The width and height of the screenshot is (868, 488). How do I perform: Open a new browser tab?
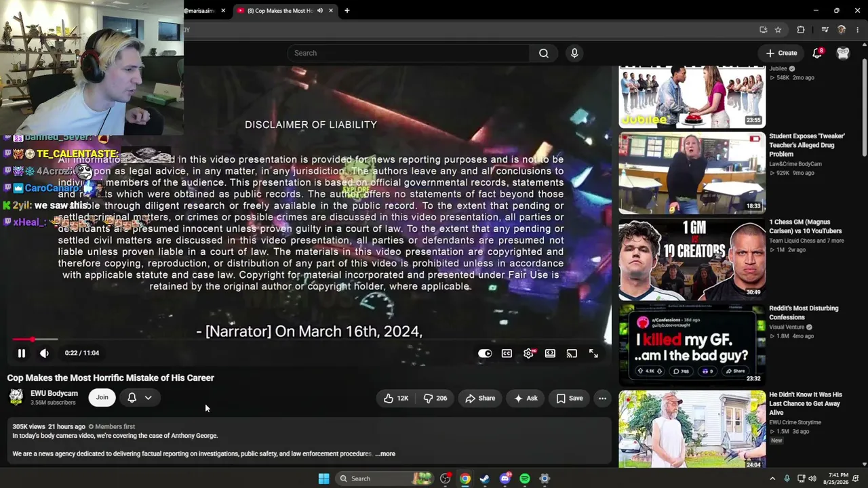(347, 11)
